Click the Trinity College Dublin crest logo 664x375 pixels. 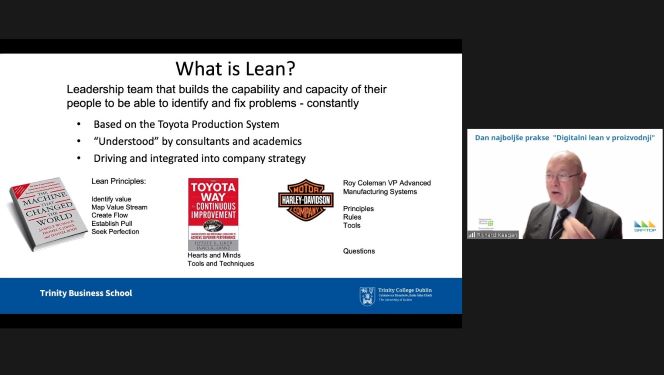(x=367, y=295)
